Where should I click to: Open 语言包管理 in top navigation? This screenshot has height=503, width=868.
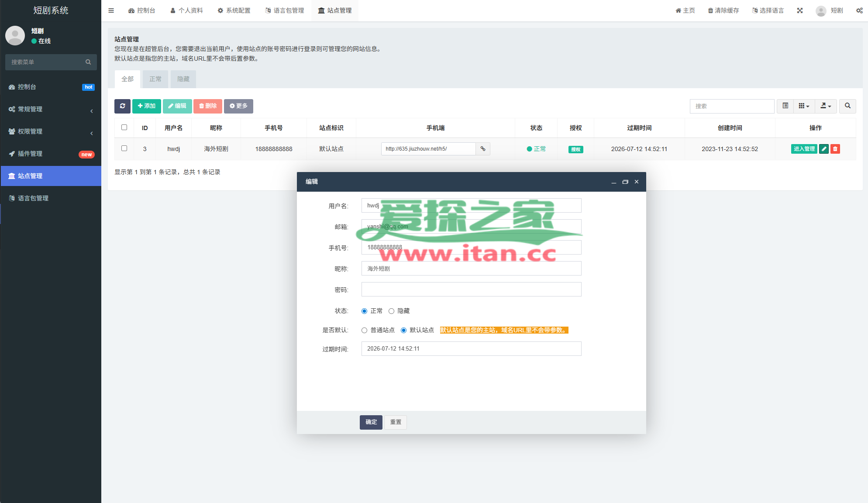[285, 10]
